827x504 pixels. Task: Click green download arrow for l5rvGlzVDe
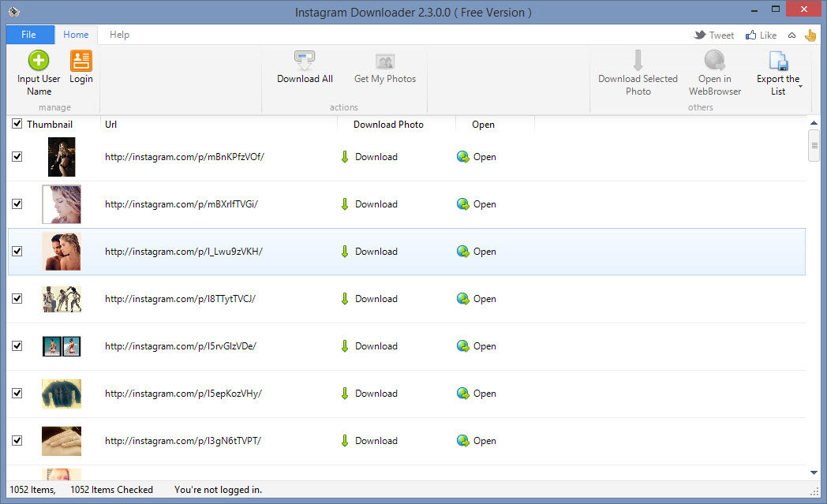345,345
